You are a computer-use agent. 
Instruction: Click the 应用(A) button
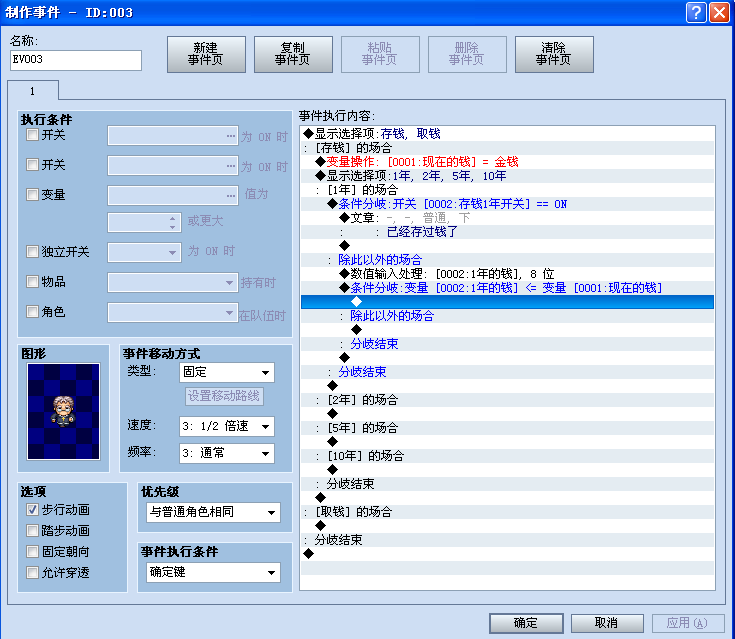point(688,623)
